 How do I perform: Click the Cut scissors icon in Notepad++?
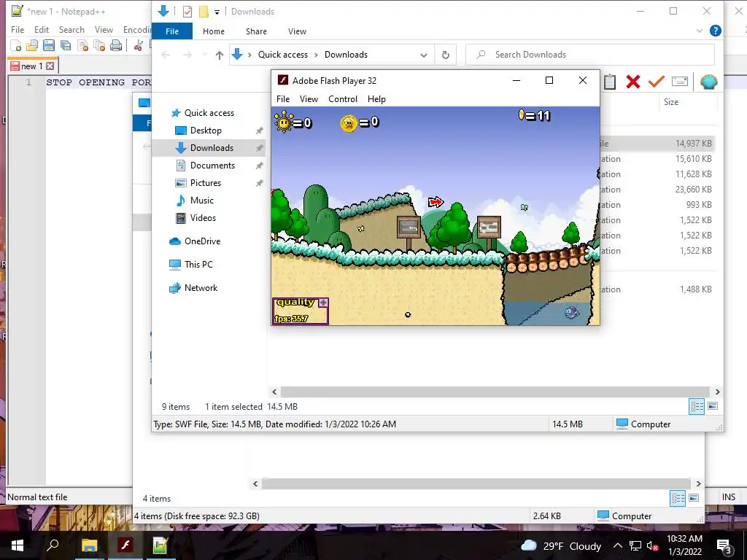[139, 46]
